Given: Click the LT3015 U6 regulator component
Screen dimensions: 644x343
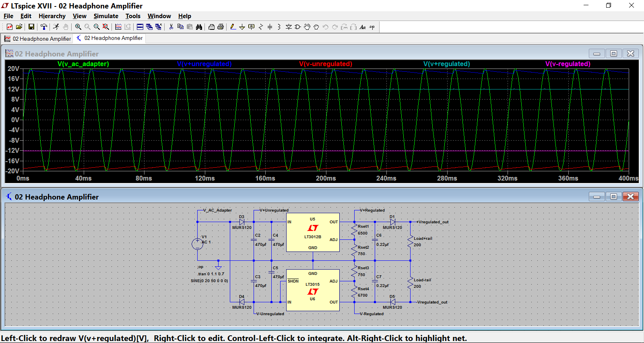Looking at the screenshot, I should pos(313,290).
